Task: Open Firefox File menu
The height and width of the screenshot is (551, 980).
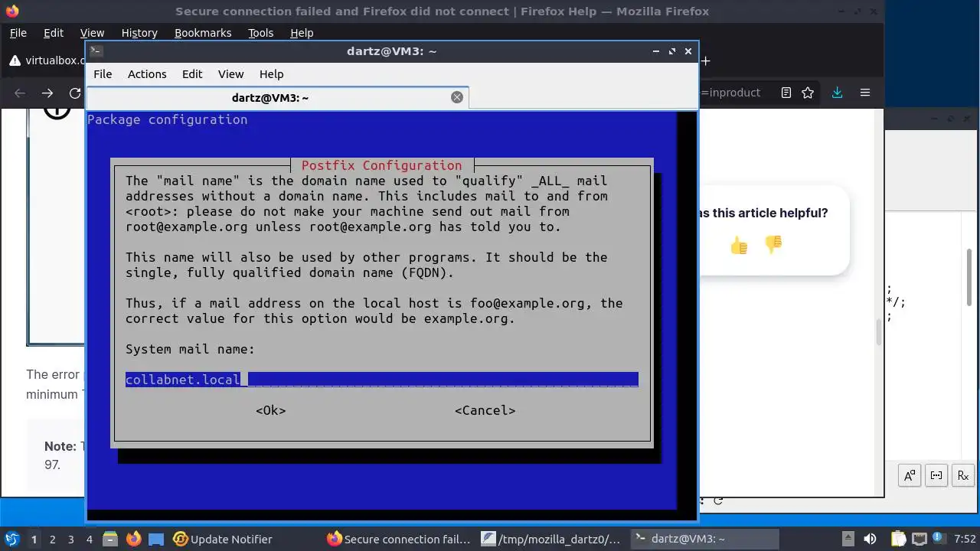Action: pyautogui.click(x=18, y=33)
